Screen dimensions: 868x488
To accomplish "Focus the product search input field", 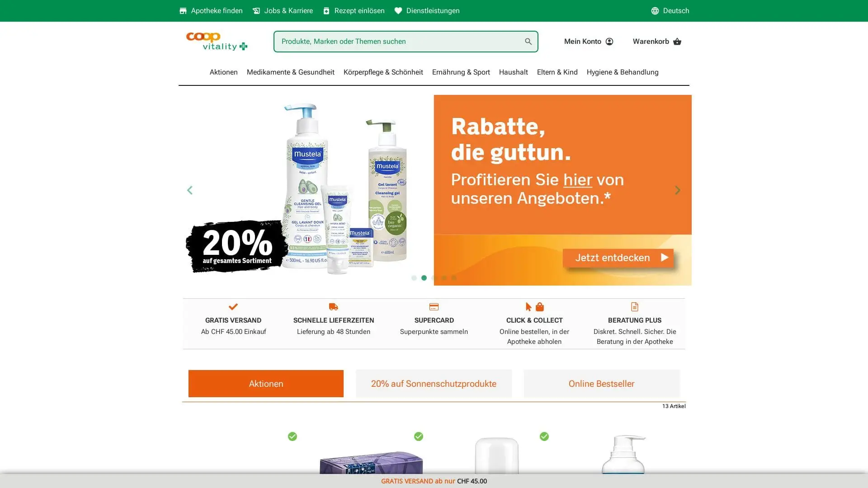I will coord(398,42).
